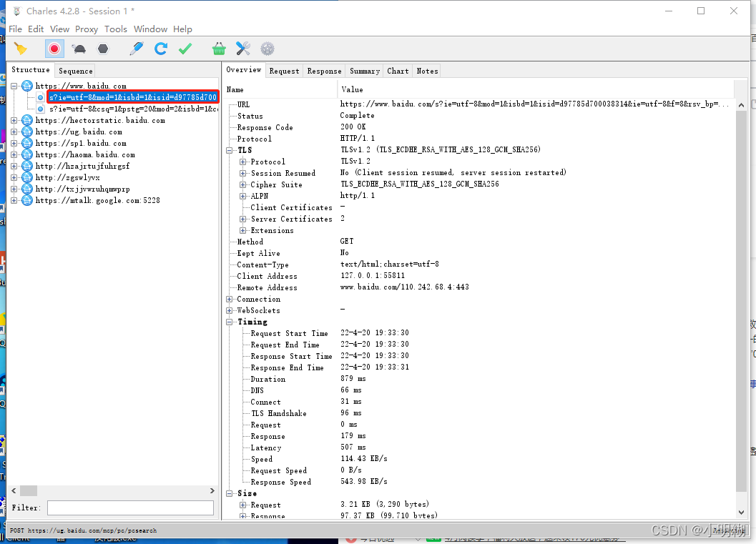Click the green checkmark Validate icon
This screenshot has height=544, width=756.
(185, 49)
